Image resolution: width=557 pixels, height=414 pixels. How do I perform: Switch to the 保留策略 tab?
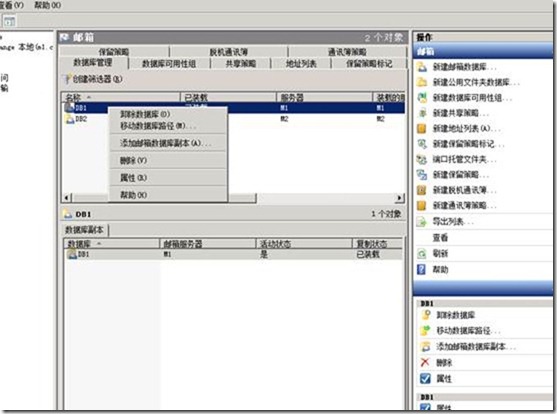[x=114, y=52]
